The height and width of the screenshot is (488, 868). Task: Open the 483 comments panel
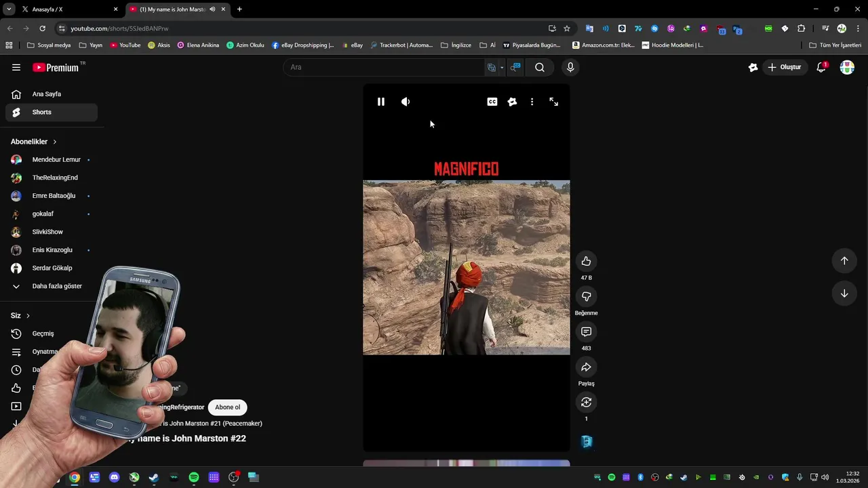pos(587,331)
